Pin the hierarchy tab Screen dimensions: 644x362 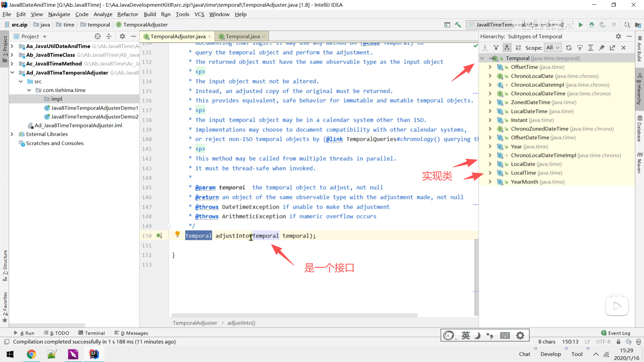coord(601,48)
